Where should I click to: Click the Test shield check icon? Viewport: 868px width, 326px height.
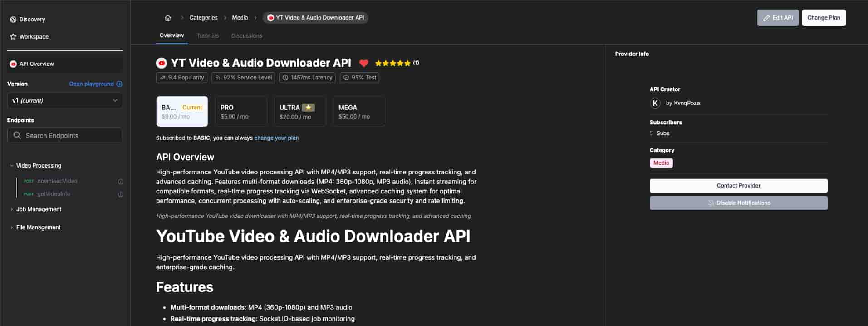point(346,78)
